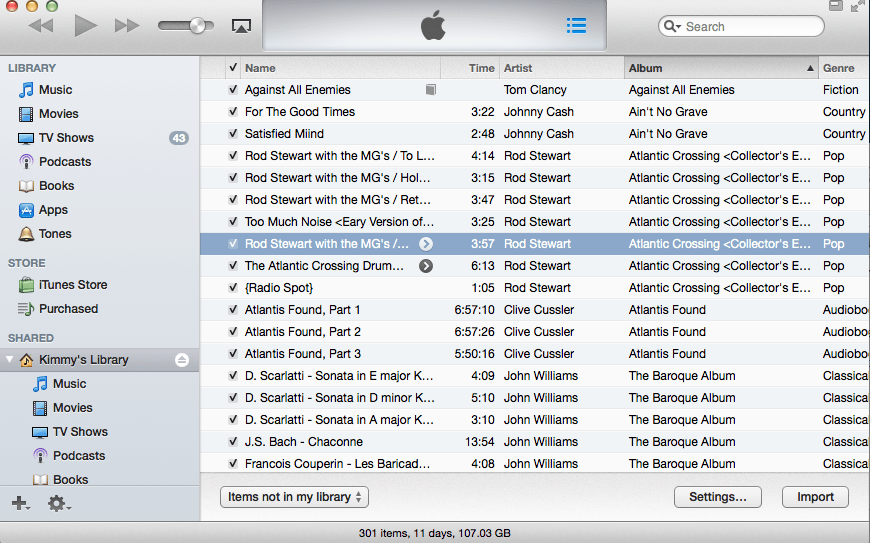Click the volume slider knob
Screen dimensions: 870x543
[x=198, y=26]
